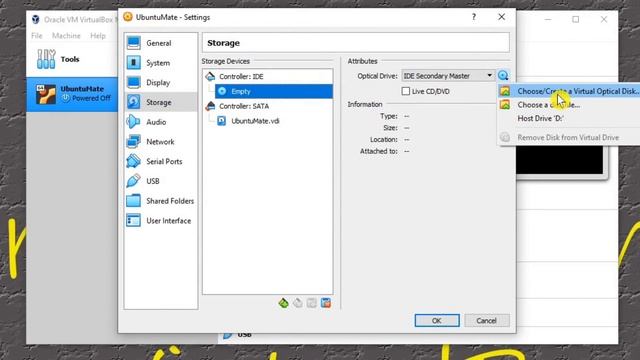The image size is (640, 360).
Task: Click the optical disk chooser icon
Action: pos(503,76)
